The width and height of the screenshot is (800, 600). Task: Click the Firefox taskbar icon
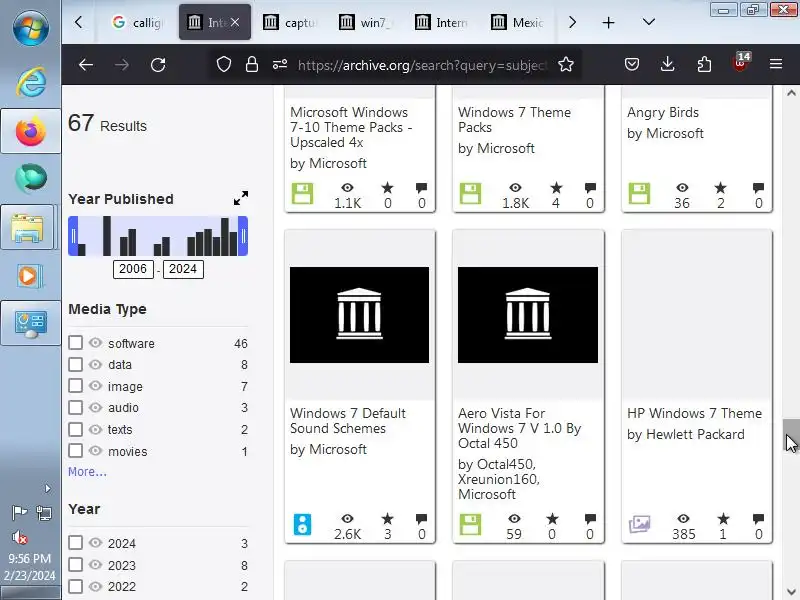coord(31,131)
